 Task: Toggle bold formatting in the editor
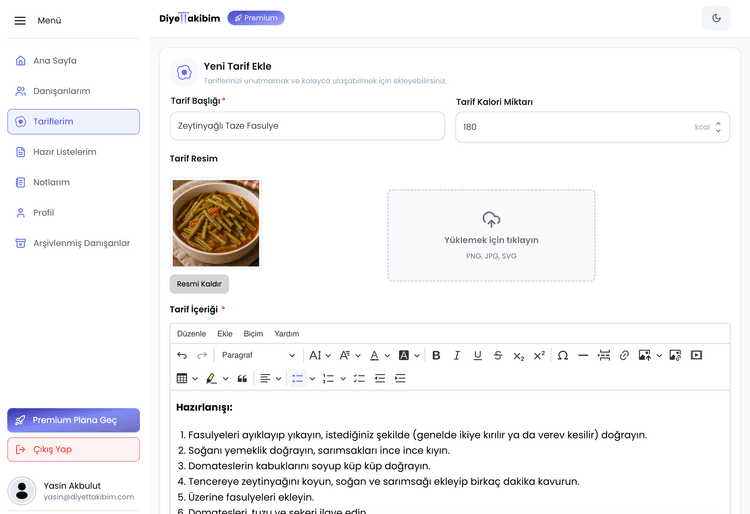coord(436,355)
